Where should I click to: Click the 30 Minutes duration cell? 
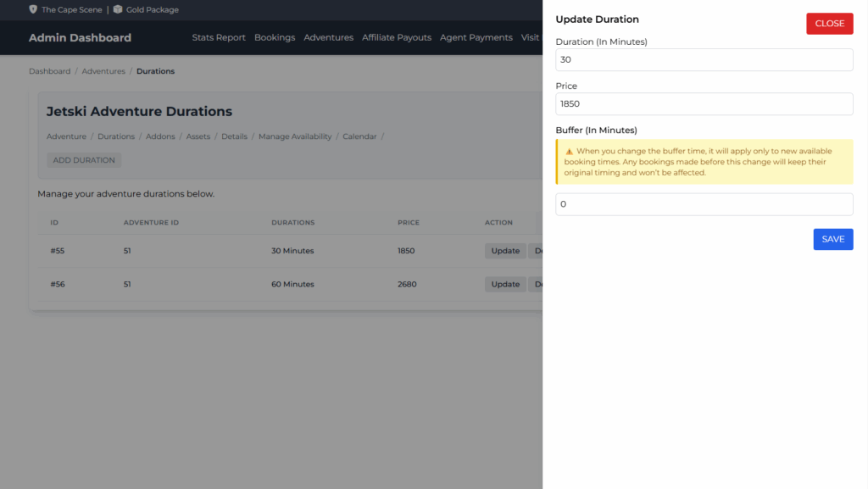pos(292,251)
